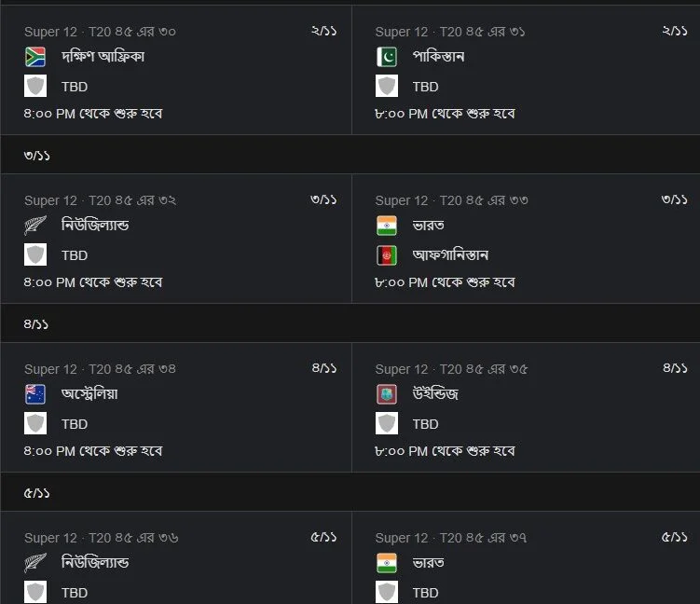The image size is (700, 604).
Task: Click the Australia flag icon
Action: tap(35, 394)
